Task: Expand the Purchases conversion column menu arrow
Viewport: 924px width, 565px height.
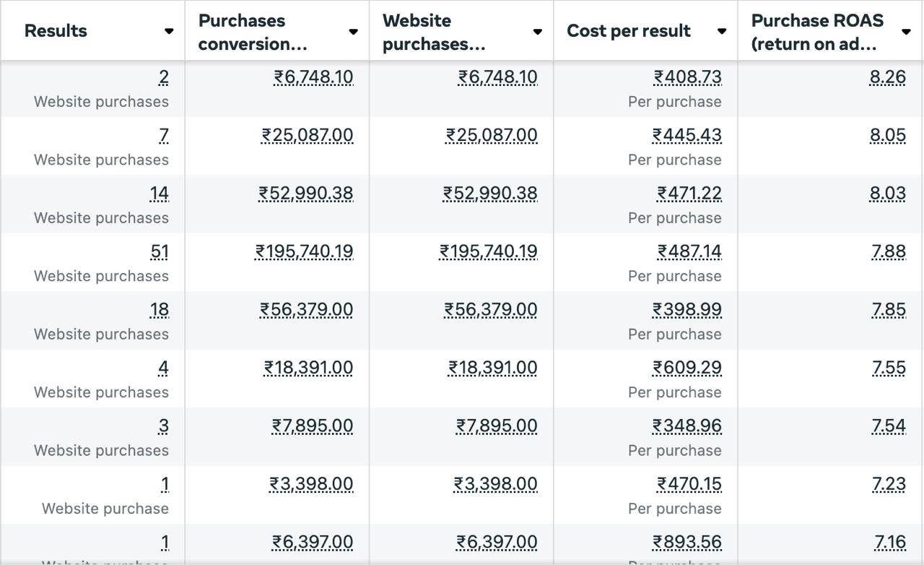Action: [x=353, y=31]
